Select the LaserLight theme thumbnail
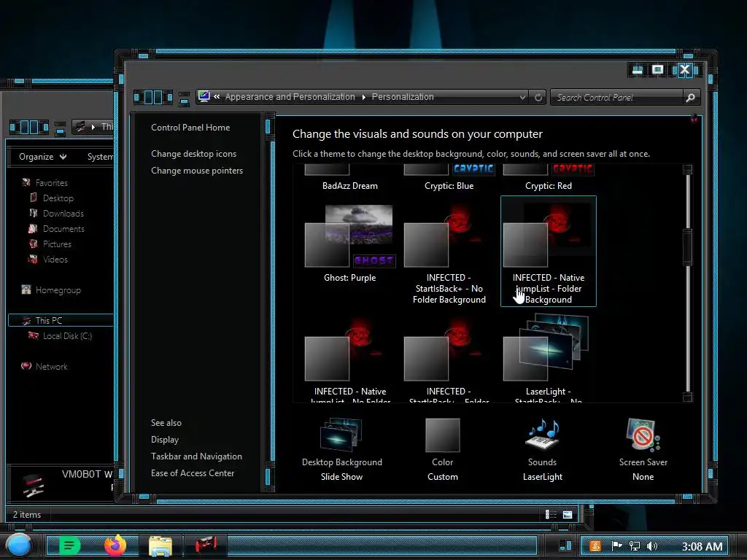Screen dimensions: 747x560 (x=547, y=346)
